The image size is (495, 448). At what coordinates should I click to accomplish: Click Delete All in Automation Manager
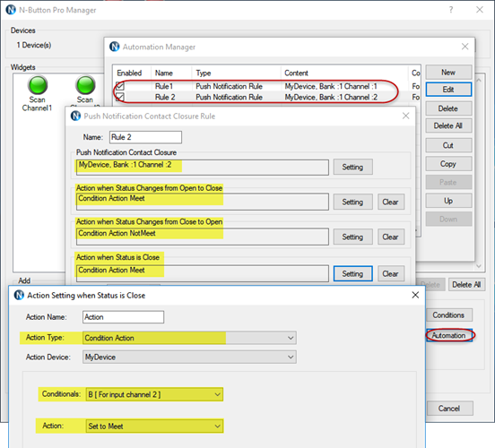(448, 125)
